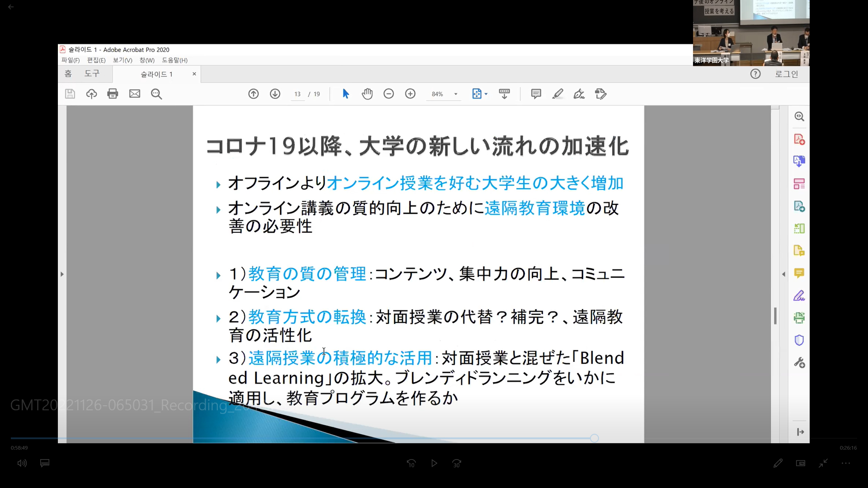Go to next page arrow
This screenshot has height=488, width=868.
click(275, 94)
